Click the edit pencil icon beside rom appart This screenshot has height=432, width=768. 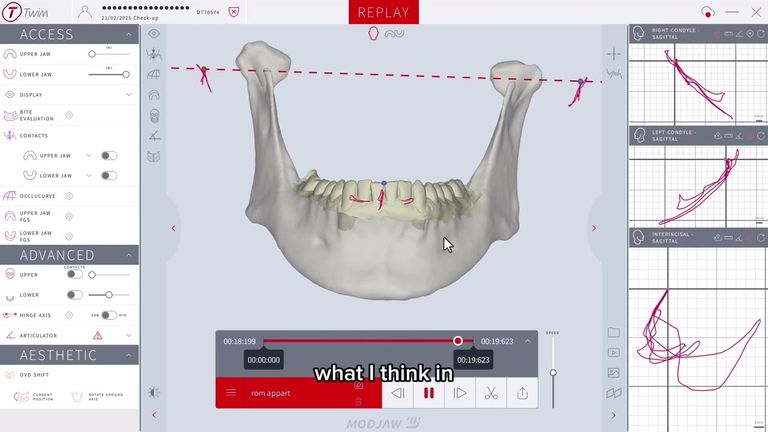pyautogui.click(x=359, y=385)
